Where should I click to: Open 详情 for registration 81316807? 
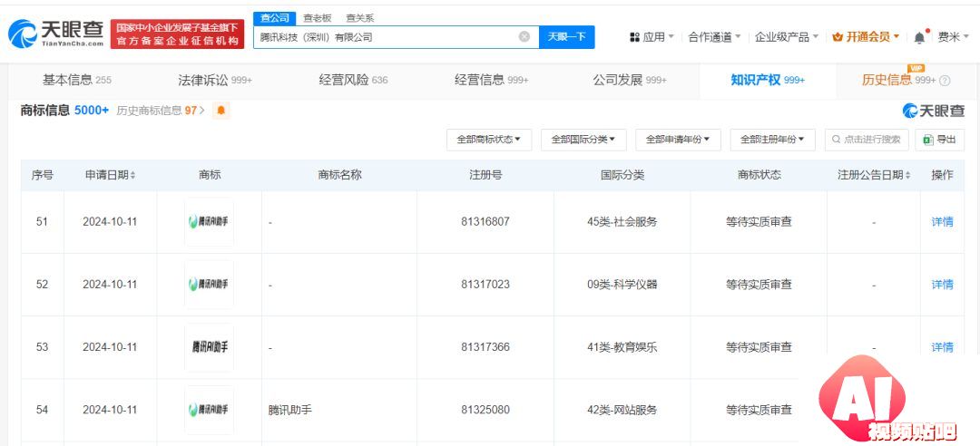tap(942, 222)
